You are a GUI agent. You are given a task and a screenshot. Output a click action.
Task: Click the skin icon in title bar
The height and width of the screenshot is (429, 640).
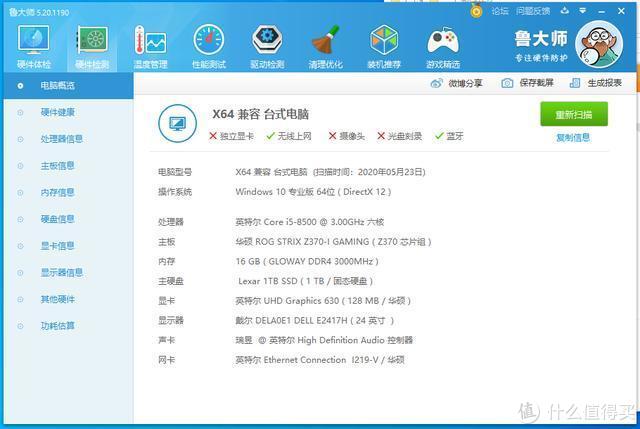pyautogui.click(x=564, y=11)
